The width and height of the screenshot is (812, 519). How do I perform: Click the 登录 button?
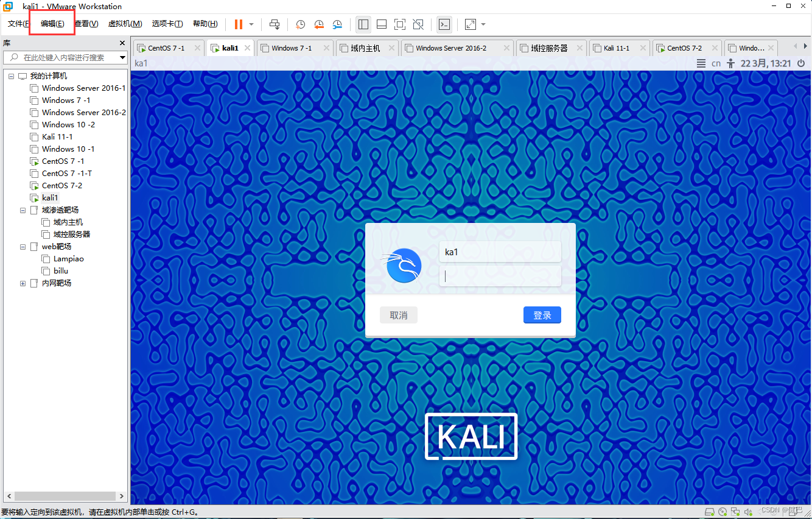(542, 315)
